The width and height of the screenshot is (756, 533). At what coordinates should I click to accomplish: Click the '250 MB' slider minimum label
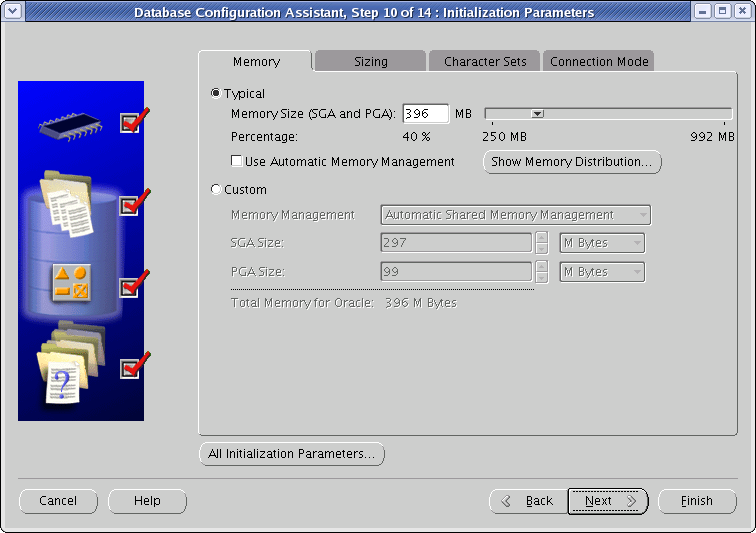click(504, 137)
